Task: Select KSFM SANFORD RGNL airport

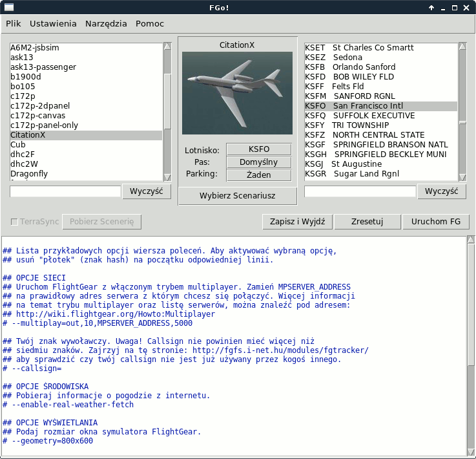Action: pos(381,96)
